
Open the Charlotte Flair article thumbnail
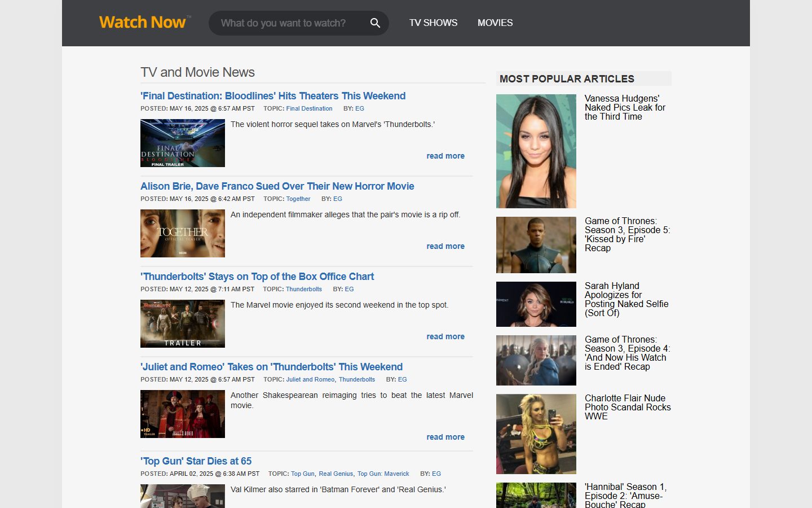536,434
